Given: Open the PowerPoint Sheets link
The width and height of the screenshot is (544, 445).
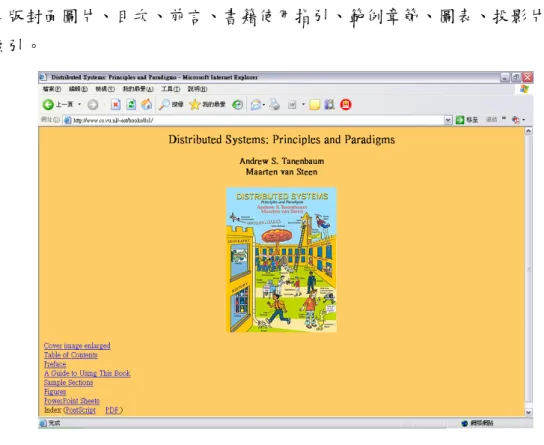Looking at the screenshot, I should click(x=71, y=401).
